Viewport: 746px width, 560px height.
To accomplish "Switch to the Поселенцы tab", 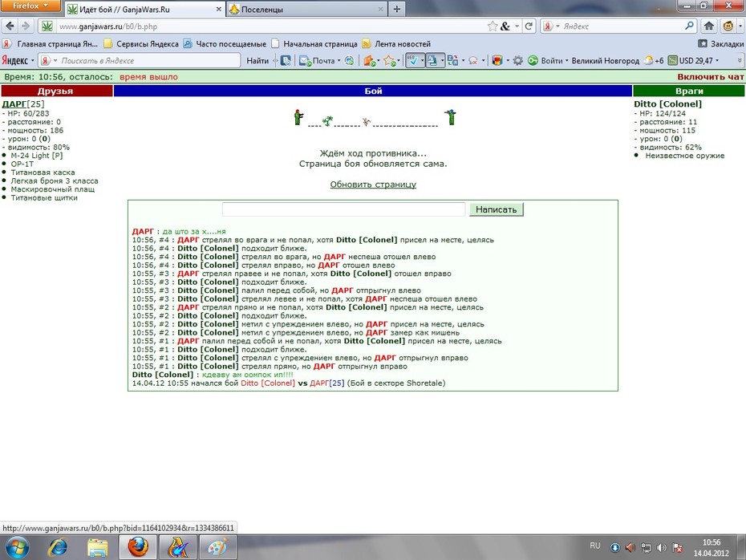I will point(307,9).
